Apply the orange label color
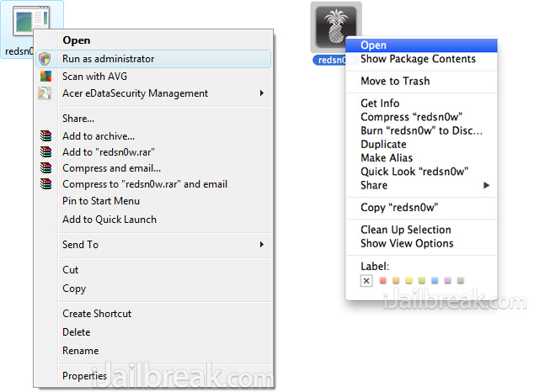The height and width of the screenshot is (392, 534). click(396, 280)
